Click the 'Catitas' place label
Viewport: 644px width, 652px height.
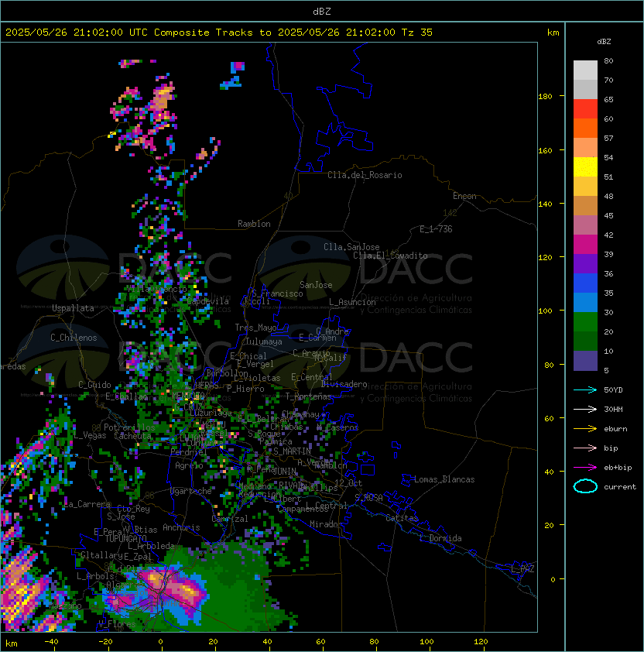[402, 518]
